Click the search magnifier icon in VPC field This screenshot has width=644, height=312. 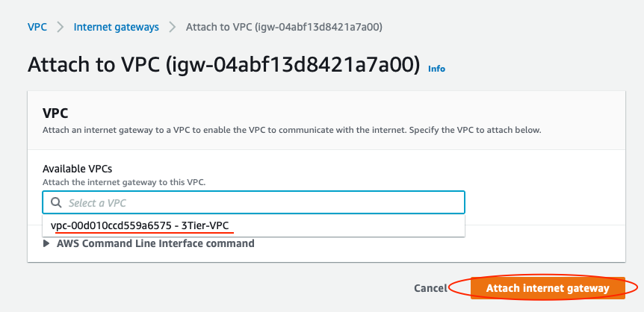(56, 203)
